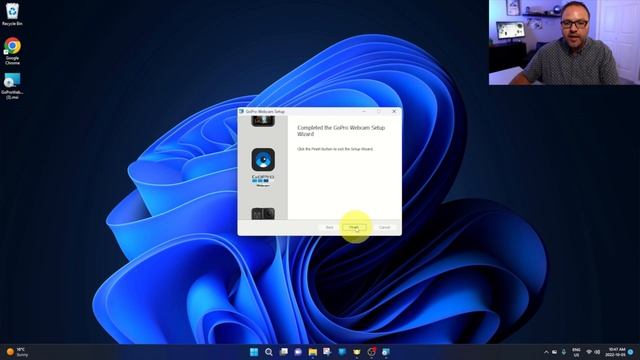Screen dimensions: 640x360
Task: Show hidden system tray icons
Action: (x=546, y=352)
